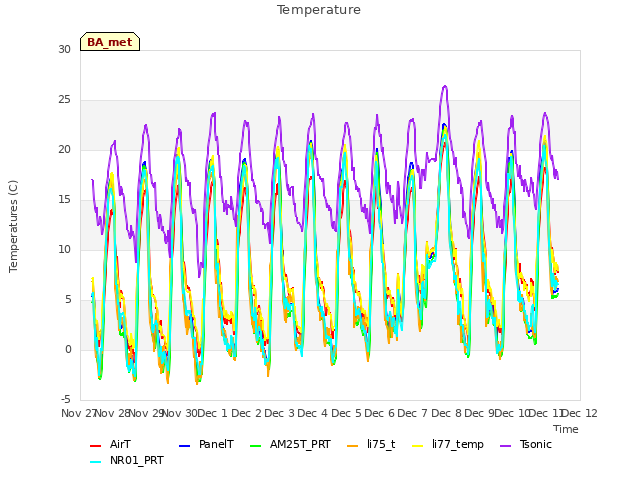Toggle the Tsonic legend entry
The image size is (640, 480).
tap(526, 444)
